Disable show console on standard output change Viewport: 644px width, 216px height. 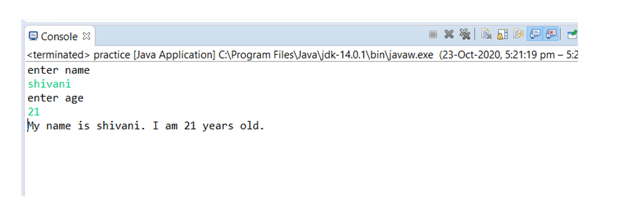click(535, 34)
